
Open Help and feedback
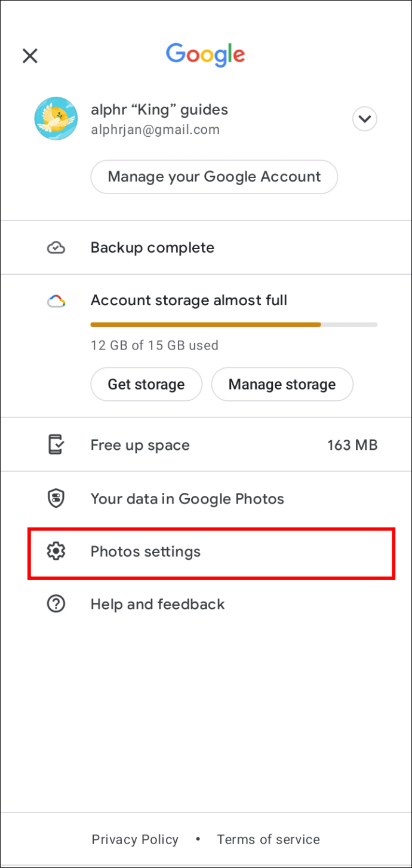(x=158, y=604)
